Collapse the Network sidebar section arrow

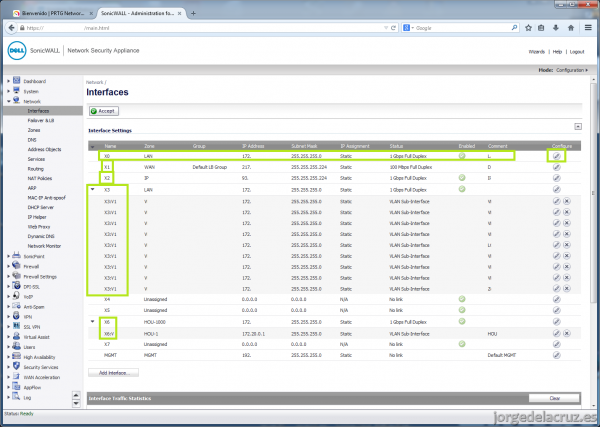click(x=8, y=101)
